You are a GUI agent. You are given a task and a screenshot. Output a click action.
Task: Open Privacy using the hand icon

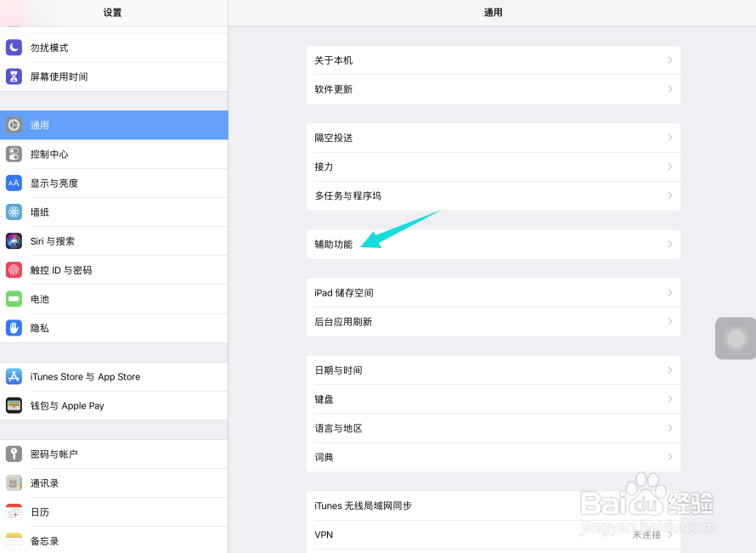(x=14, y=328)
